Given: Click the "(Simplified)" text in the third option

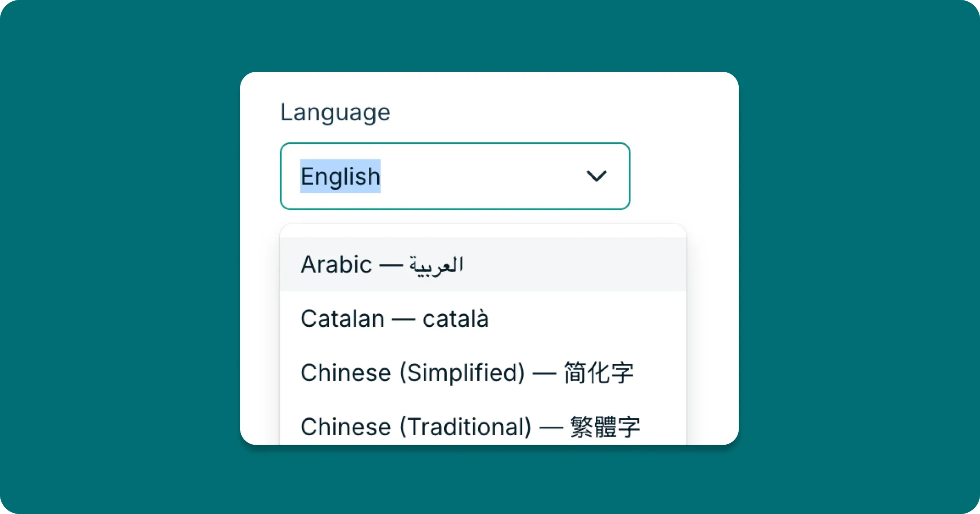Looking at the screenshot, I should (x=462, y=373).
